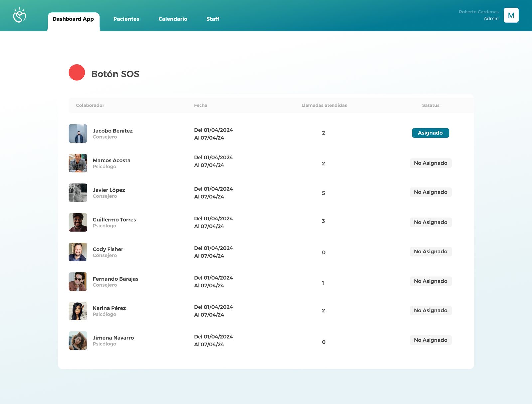Screen dimensions: 532x404
Task: Switch to the Pacientes tab
Action: [x=126, y=19]
